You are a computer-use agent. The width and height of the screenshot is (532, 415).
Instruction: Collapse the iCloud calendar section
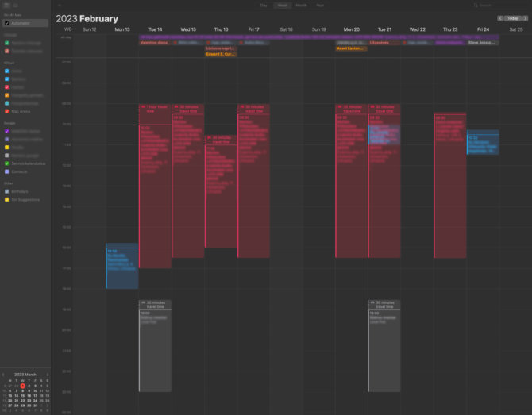[9, 63]
